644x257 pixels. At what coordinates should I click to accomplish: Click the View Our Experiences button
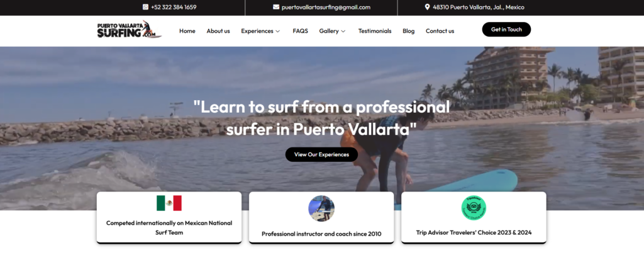[x=321, y=154]
